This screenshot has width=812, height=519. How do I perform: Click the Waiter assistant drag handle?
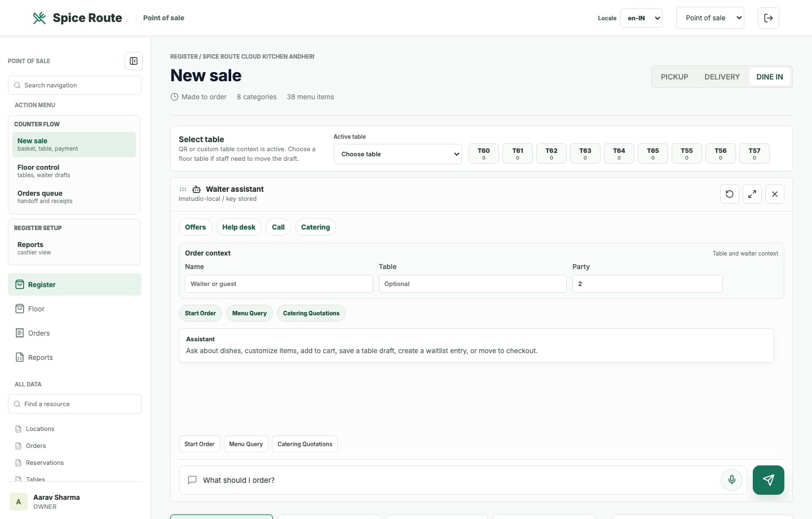tap(183, 190)
